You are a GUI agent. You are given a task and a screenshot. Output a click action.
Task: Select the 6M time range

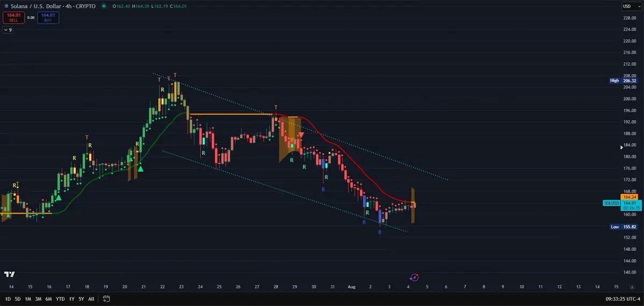(48, 299)
